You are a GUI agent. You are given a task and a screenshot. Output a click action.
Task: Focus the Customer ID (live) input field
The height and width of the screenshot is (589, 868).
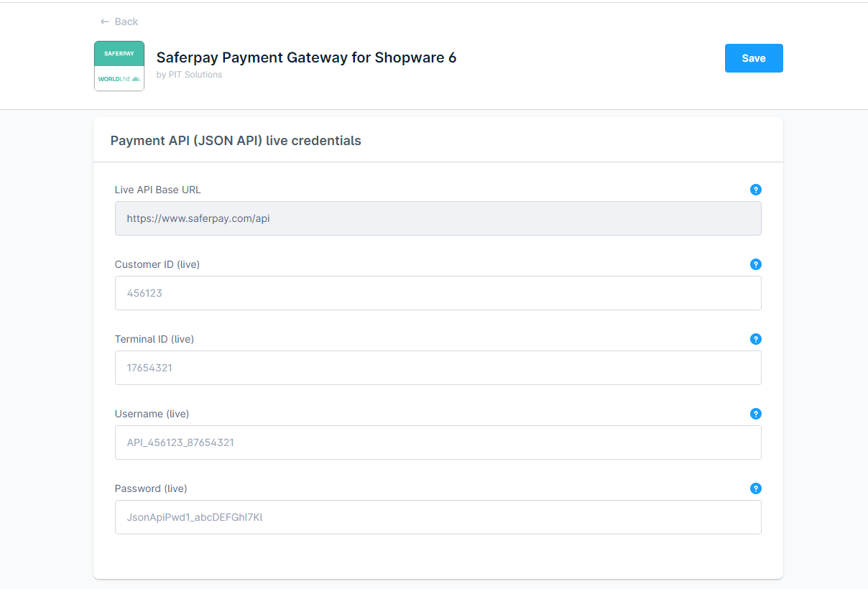point(438,293)
